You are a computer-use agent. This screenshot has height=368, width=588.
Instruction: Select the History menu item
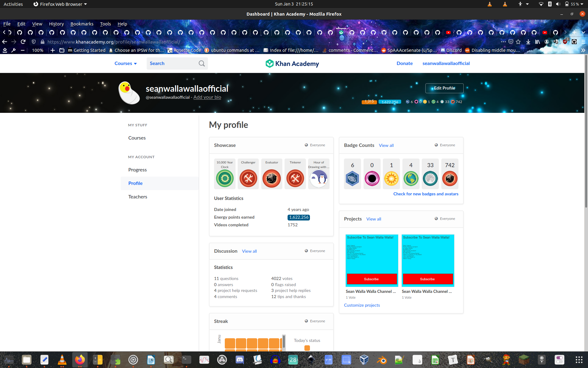point(56,24)
